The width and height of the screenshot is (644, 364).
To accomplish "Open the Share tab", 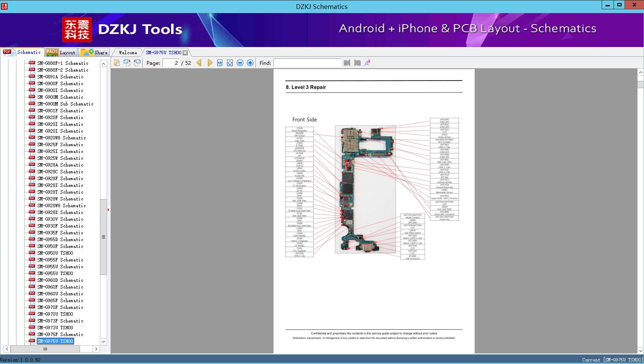I will [x=94, y=53].
